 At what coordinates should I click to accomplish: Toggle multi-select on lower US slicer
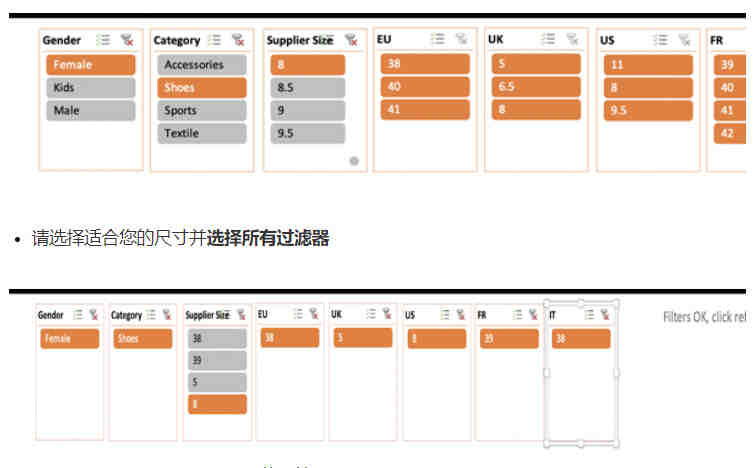click(445, 315)
